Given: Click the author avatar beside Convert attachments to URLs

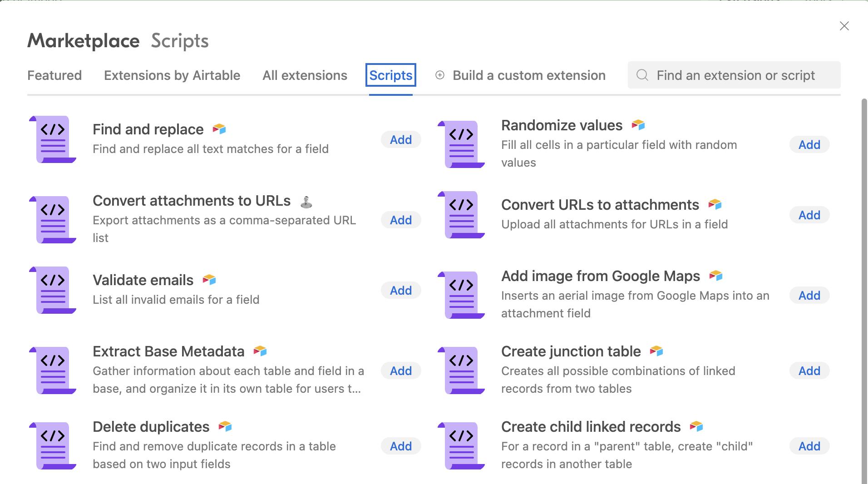Looking at the screenshot, I should 306,202.
